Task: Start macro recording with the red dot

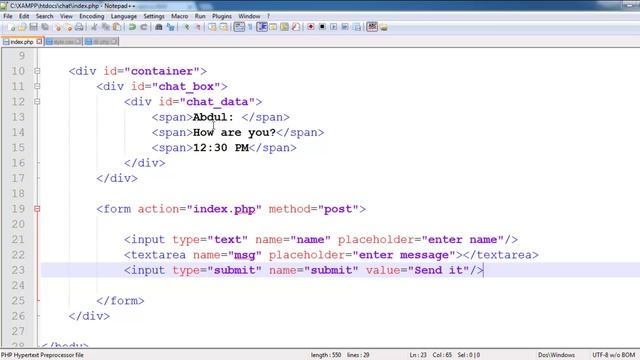Action: (311, 27)
